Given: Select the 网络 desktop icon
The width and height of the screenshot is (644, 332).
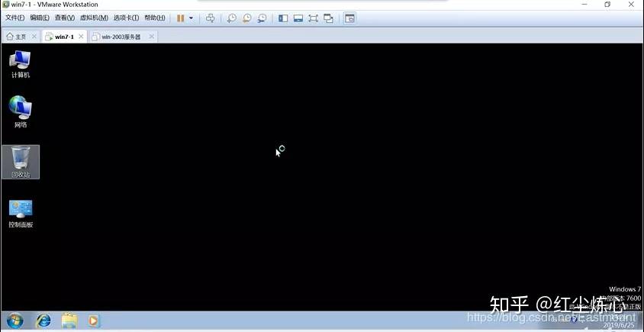Looking at the screenshot, I should coord(21,111).
